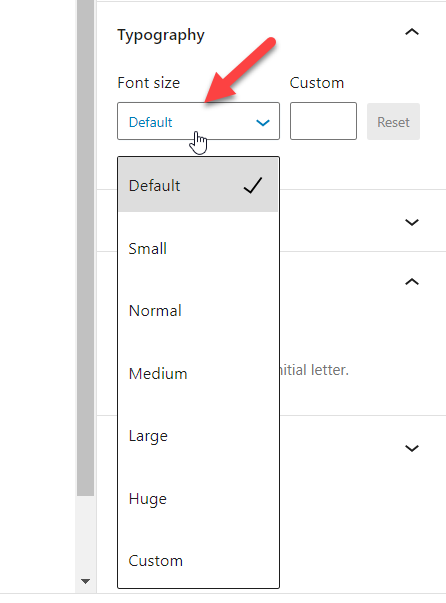
Task: Click the Reset font size button
Action: (x=393, y=122)
